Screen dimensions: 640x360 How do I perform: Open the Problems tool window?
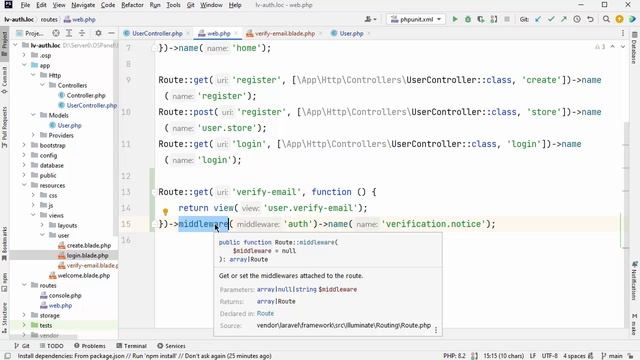[90, 346]
